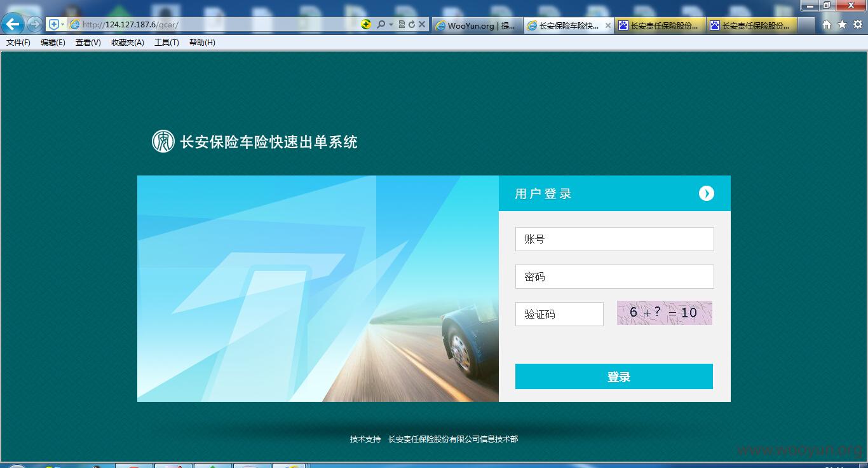Open the 收藏夹(A) menu

point(128,43)
